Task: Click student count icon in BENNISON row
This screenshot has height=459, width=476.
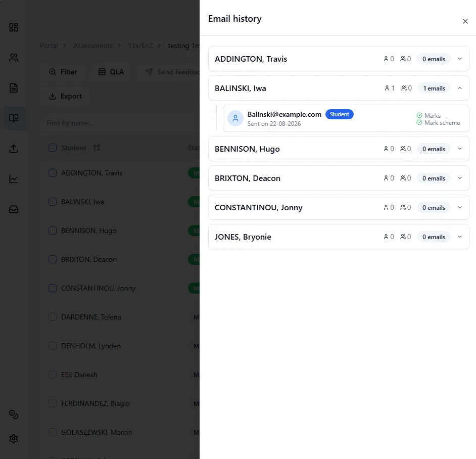Action: pos(386,149)
